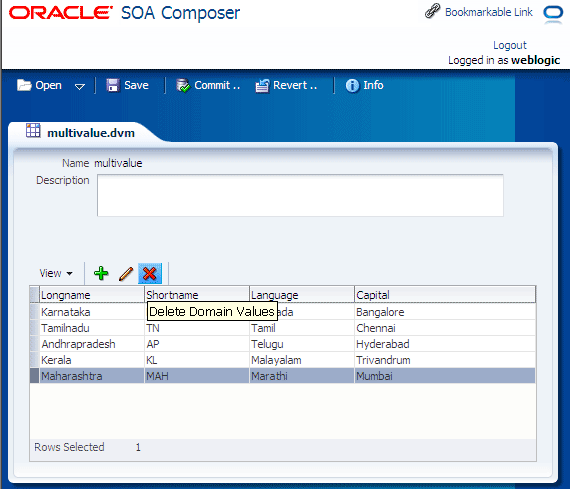The width and height of the screenshot is (570, 489).
Task: Commit the changes via Commit label
Action: [x=217, y=85]
